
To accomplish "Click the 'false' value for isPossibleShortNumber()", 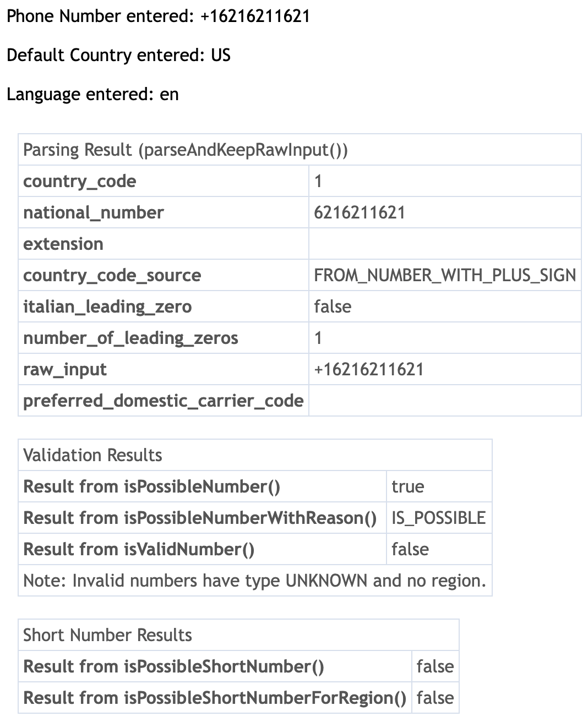I will pyautogui.click(x=435, y=666).
